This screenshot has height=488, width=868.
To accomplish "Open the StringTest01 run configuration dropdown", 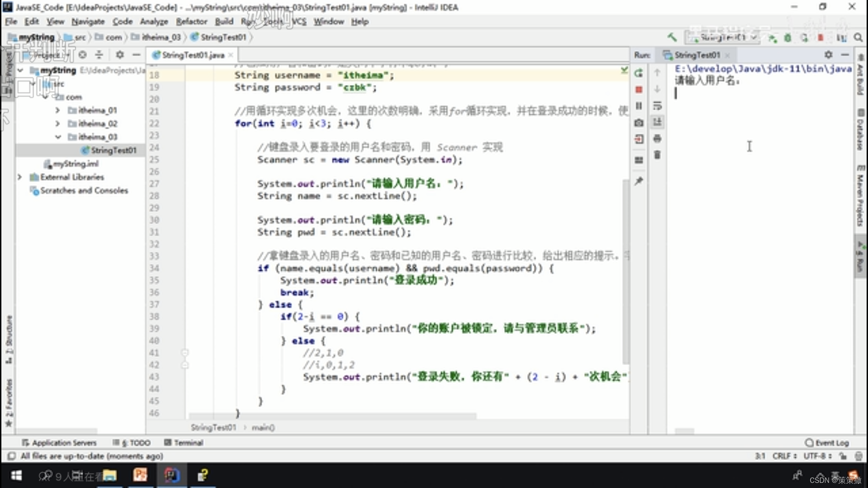I will (723, 38).
